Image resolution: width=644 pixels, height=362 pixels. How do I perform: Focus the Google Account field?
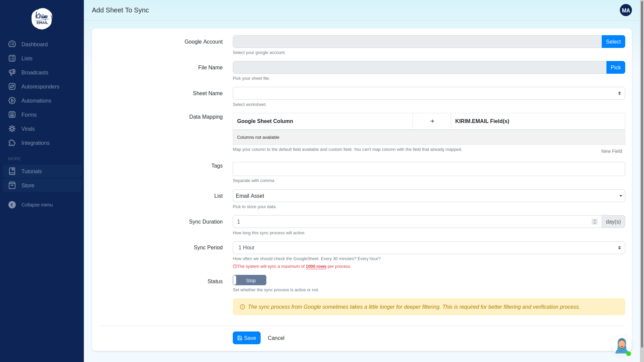coord(417,42)
